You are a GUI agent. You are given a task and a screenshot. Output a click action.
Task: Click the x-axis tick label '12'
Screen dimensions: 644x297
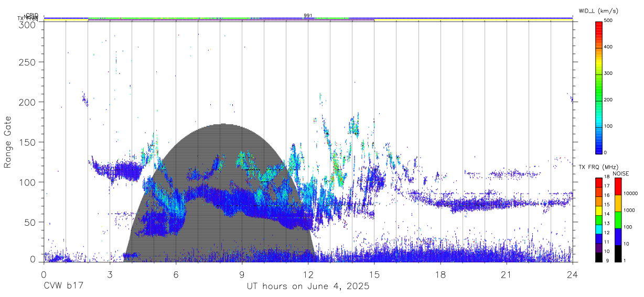click(308, 274)
